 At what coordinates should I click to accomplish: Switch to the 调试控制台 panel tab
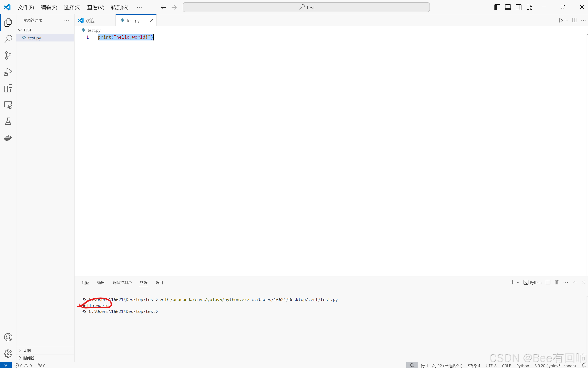pos(122,283)
